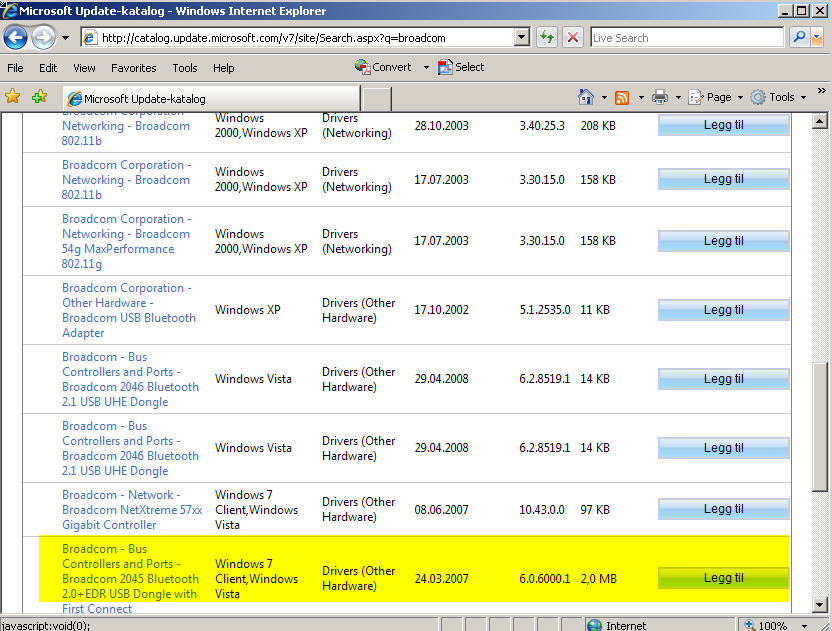Viewport: 832px width, 631px height.
Task: Expand the feeds dropdown arrow
Action: 641,98
